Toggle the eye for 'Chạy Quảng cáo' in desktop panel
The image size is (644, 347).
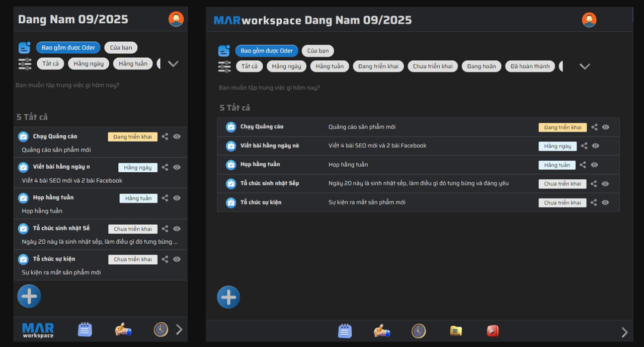click(x=606, y=127)
